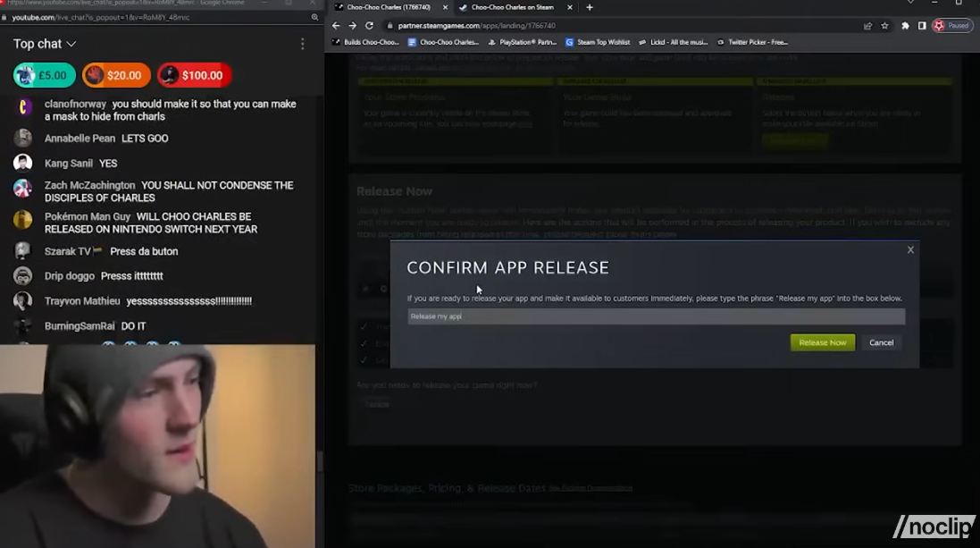Image resolution: width=980 pixels, height=548 pixels.
Task: Click Zach McZachington's chat avatar
Action: point(22,188)
